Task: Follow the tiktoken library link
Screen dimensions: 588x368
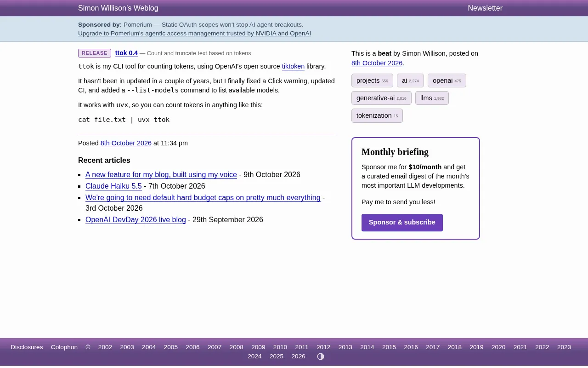Action: [x=293, y=66]
